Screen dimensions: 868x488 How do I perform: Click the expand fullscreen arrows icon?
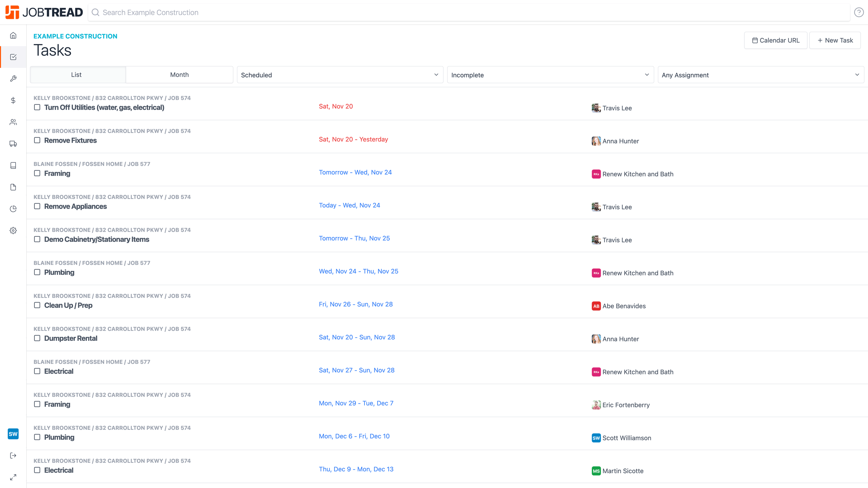pyautogui.click(x=13, y=477)
